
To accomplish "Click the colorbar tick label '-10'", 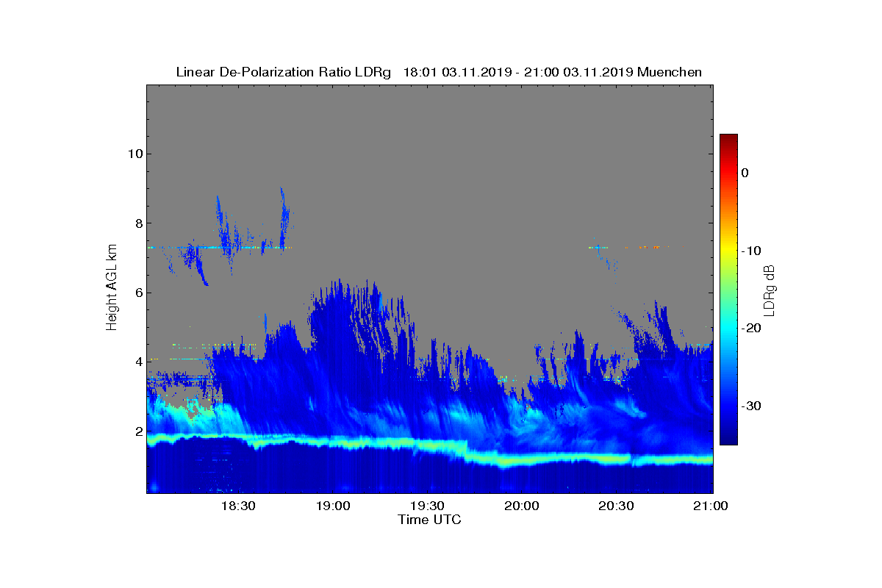I will tap(751, 251).
